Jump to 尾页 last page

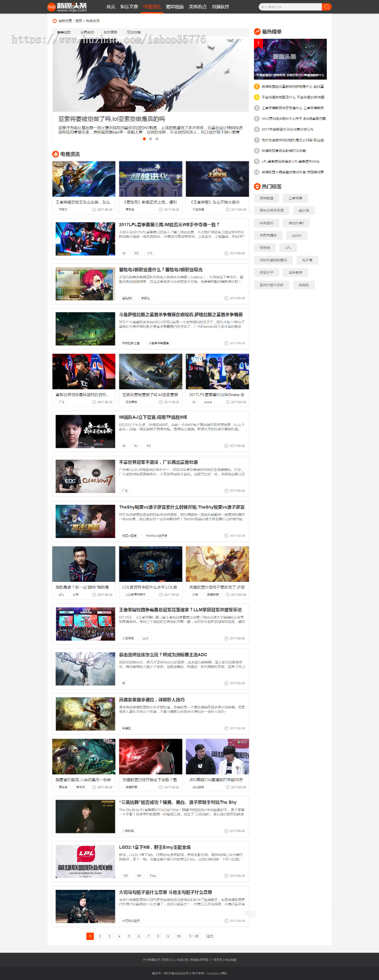[x=210, y=936]
